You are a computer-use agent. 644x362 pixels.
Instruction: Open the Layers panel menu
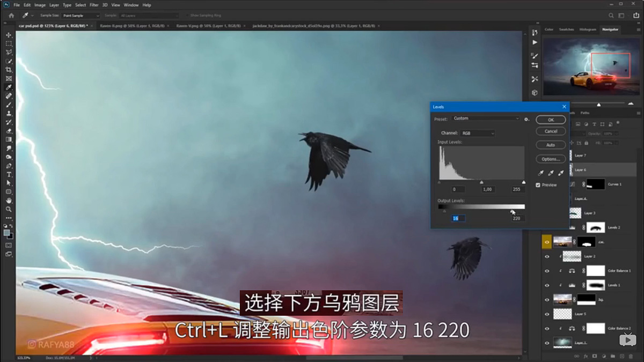(638, 113)
